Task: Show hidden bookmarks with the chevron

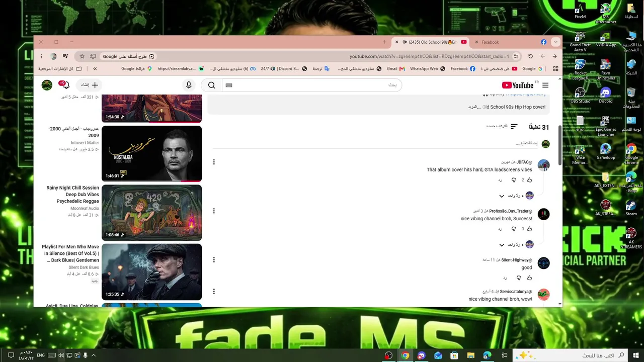Action: [x=95, y=69]
